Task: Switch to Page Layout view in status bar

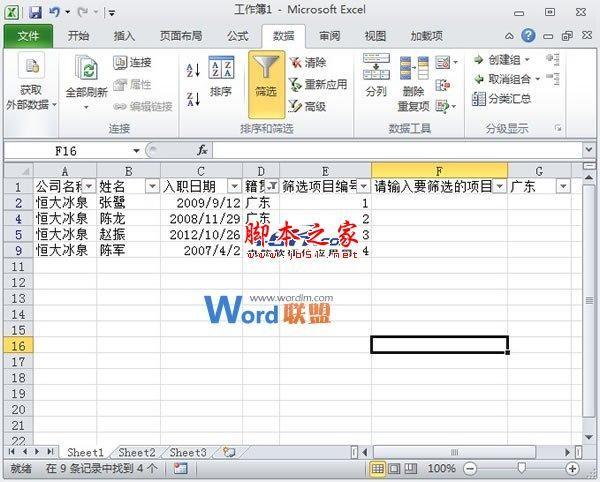Action: click(394, 468)
